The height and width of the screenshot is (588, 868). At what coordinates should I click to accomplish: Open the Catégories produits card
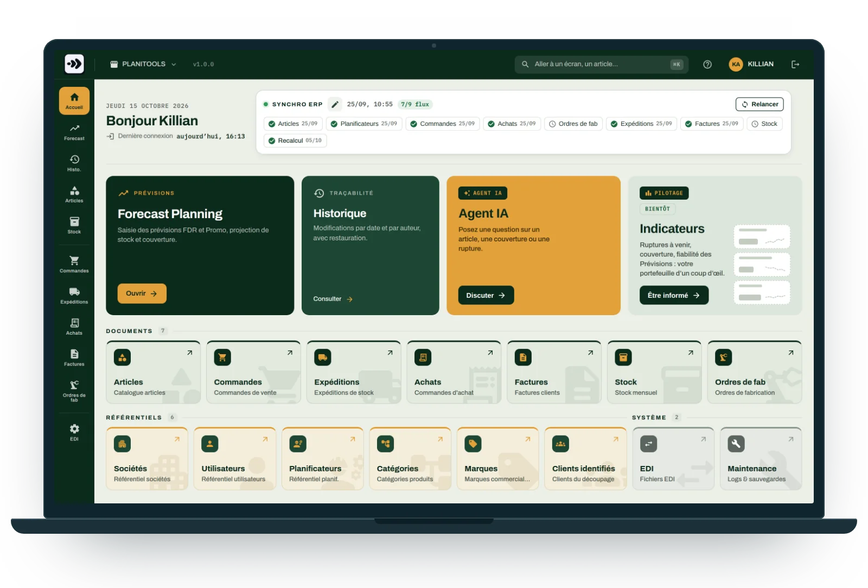[410, 459]
